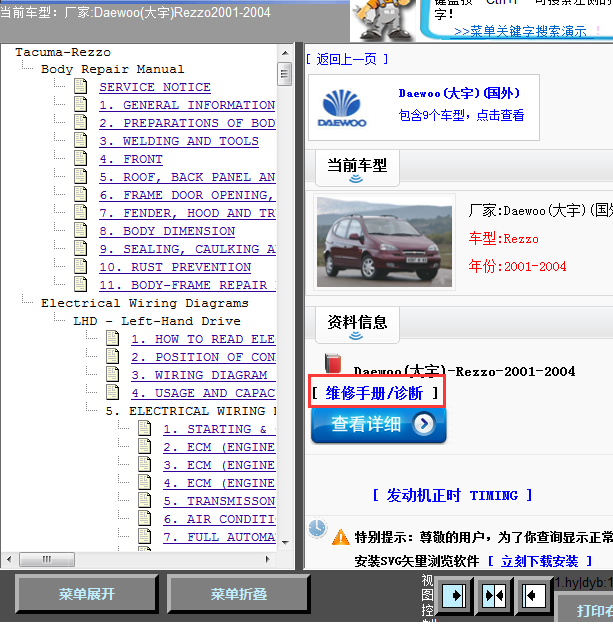The height and width of the screenshot is (627, 613).
Task: Click the 菜单折叠 collapse menu button
Action: [x=239, y=594]
